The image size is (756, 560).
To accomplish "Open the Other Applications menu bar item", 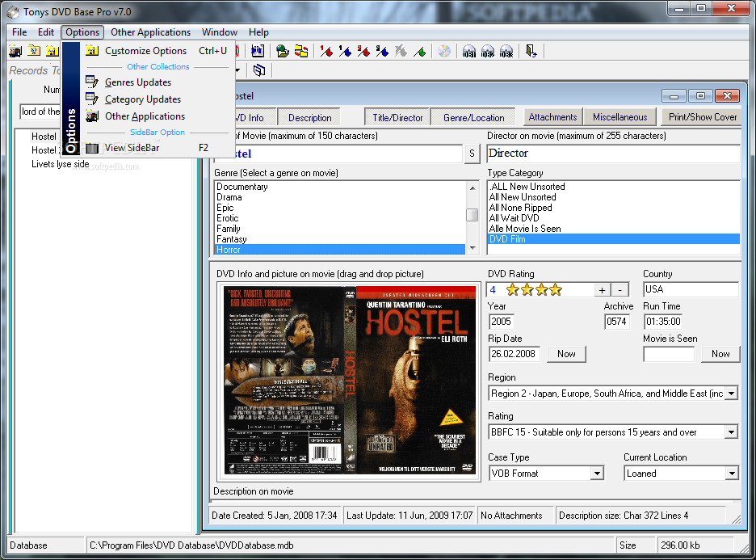I will (150, 32).
